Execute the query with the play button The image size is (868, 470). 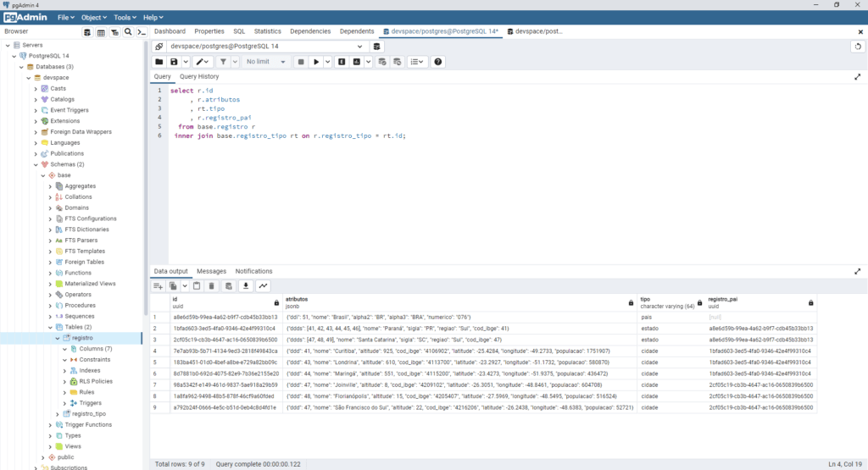[x=316, y=62]
